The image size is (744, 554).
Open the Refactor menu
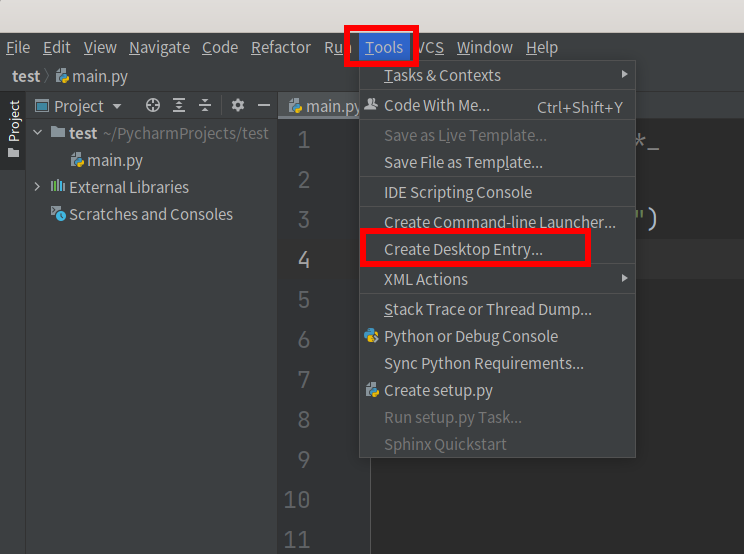(x=281, y=47)
